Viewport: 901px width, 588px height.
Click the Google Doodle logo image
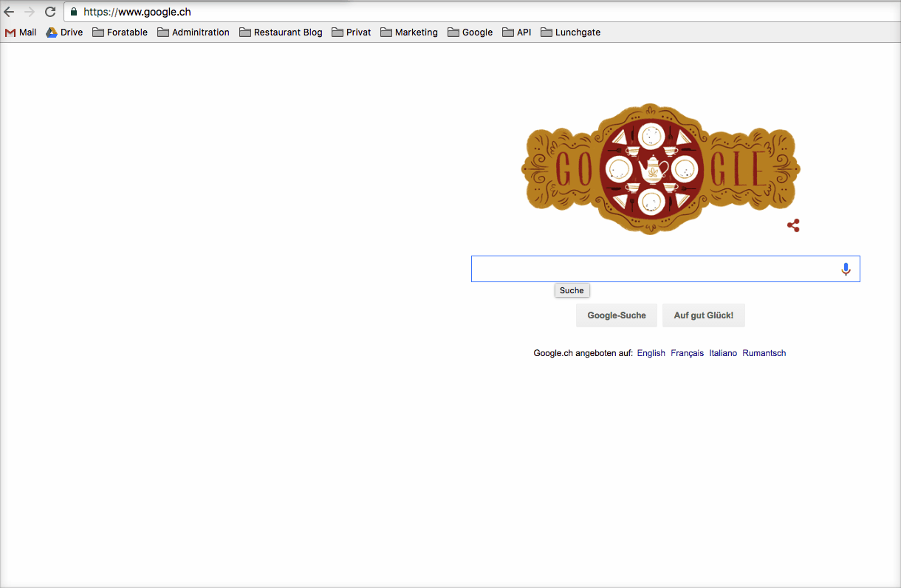click(x=660, y=169)
